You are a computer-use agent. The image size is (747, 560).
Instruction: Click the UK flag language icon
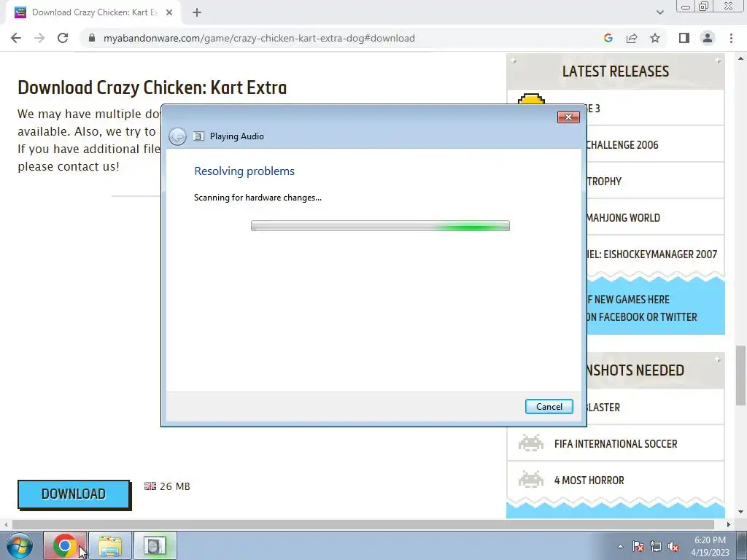click(150, 486)
